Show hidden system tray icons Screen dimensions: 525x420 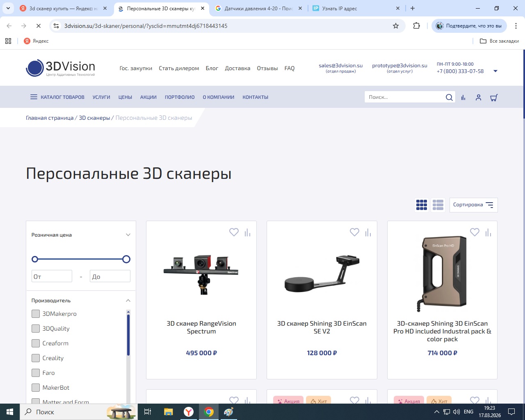click(x=436, y=412)
